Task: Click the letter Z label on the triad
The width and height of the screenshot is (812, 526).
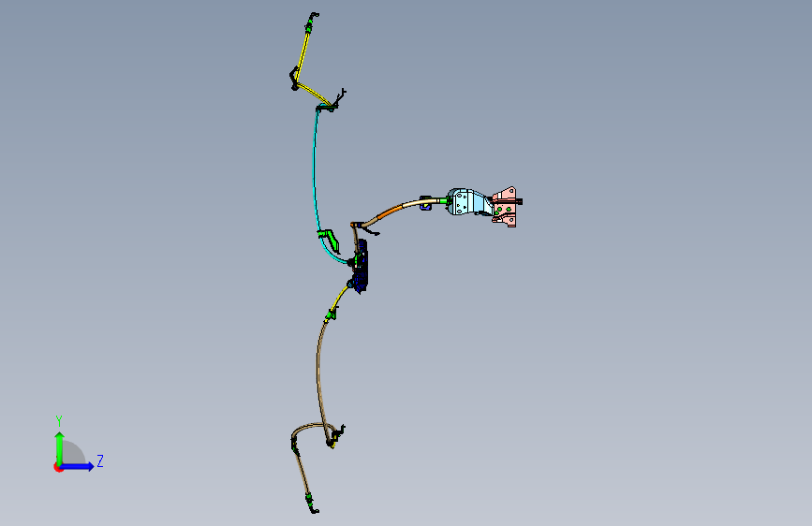Action: pyautogui.click(x=100, y=460)
